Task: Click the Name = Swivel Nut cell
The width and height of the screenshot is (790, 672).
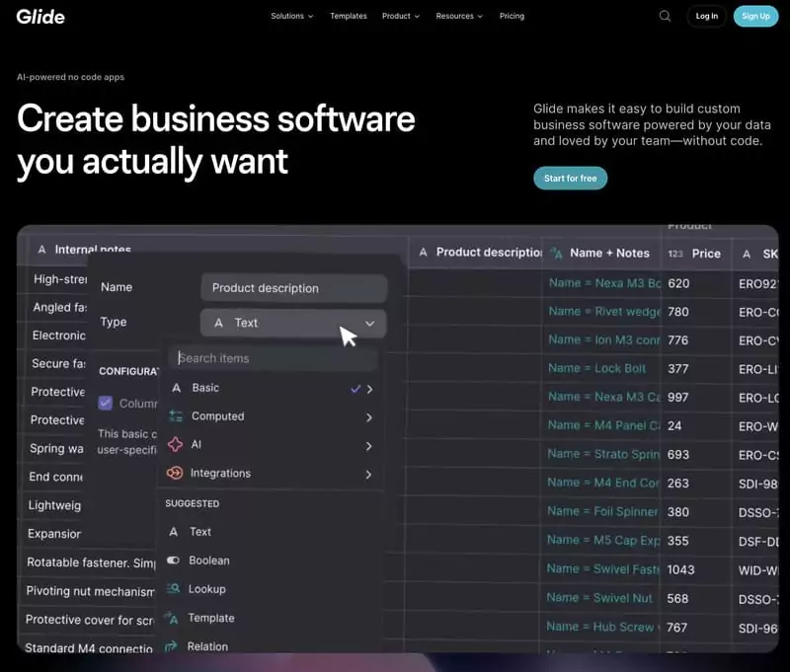Action: 599,598
